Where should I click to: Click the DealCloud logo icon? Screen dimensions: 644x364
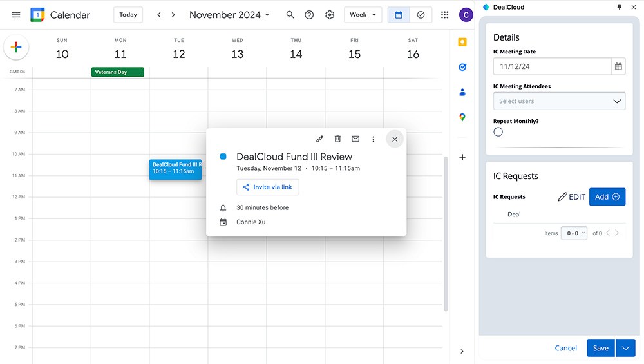click(486, 7)
